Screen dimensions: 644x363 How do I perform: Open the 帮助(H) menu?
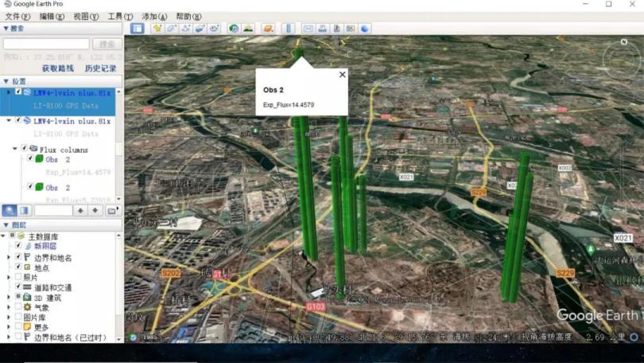(x=188, y=17)
